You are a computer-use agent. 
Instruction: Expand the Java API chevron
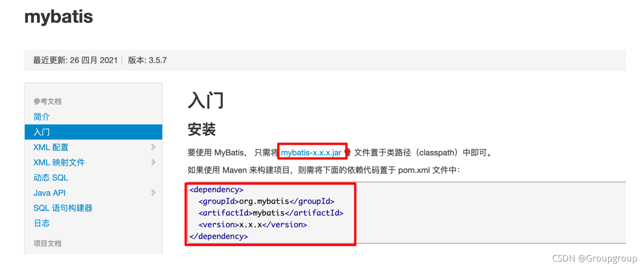coord(153,193)
